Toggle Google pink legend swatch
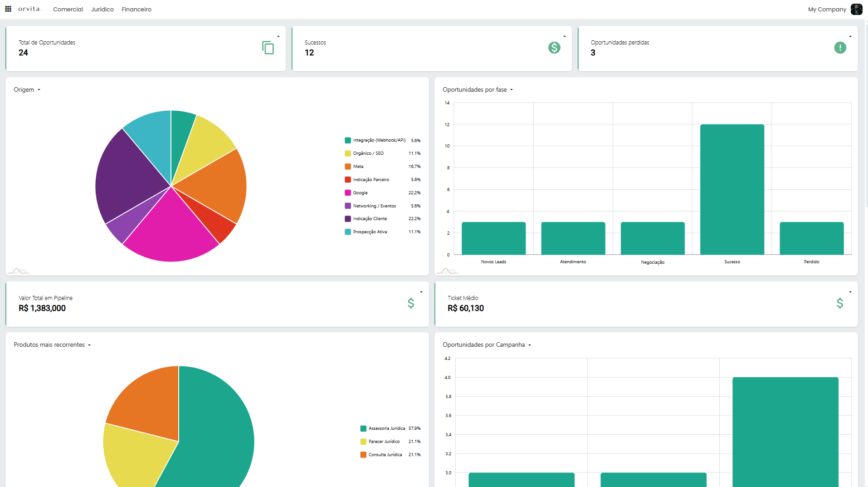This screenshot has width=868, height=487. (x=348, y=193)
